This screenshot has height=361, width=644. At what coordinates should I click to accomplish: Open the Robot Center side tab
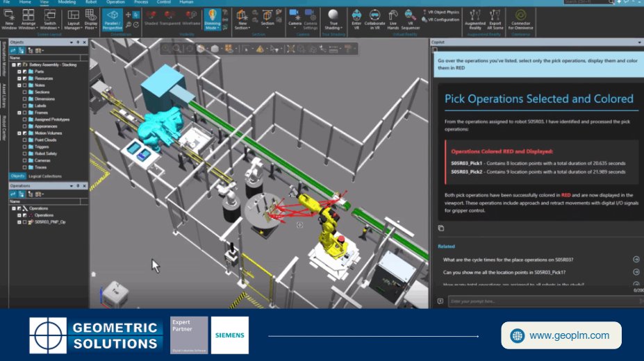pyautogui.click(x=4, y=128)
